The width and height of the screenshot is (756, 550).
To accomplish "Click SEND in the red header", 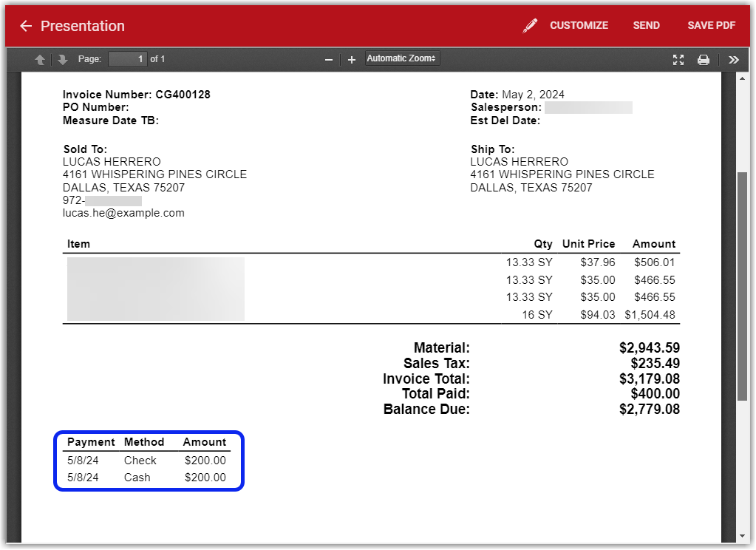I will (x=646, y=26).
